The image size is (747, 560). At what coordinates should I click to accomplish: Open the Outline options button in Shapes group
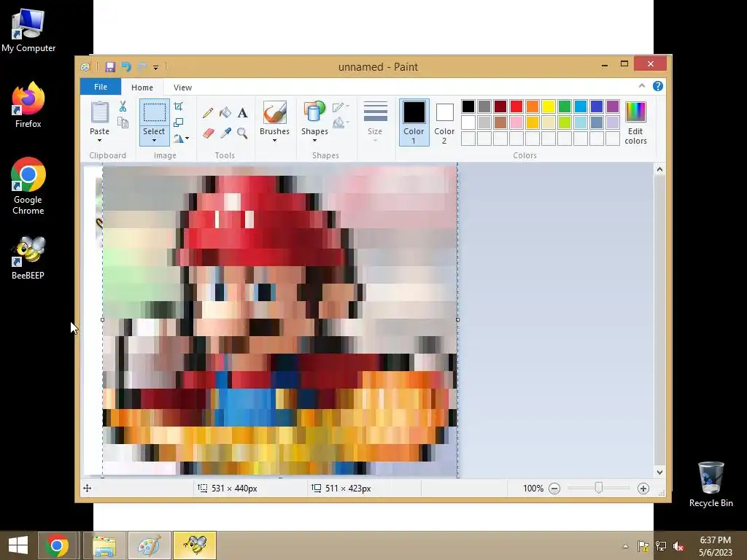coord(341,107)
